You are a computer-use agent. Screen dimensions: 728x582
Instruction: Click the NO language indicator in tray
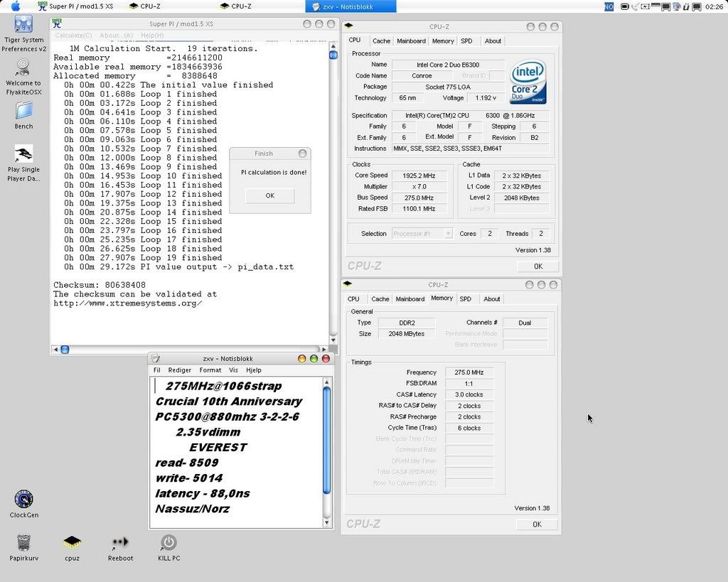(609, 6)
